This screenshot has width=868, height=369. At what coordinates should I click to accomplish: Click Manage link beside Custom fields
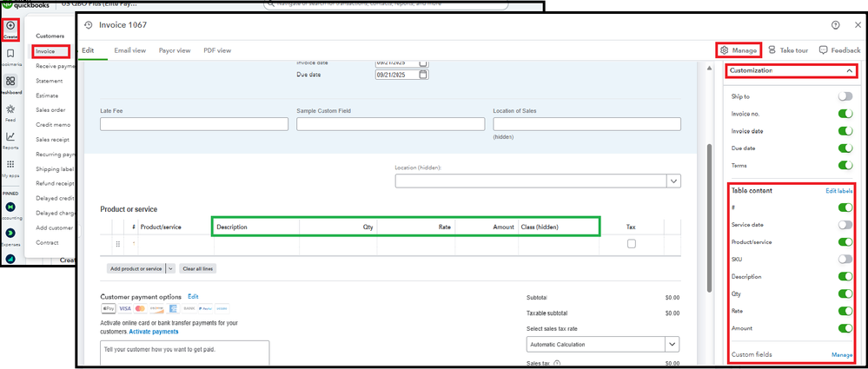[842, 354]
